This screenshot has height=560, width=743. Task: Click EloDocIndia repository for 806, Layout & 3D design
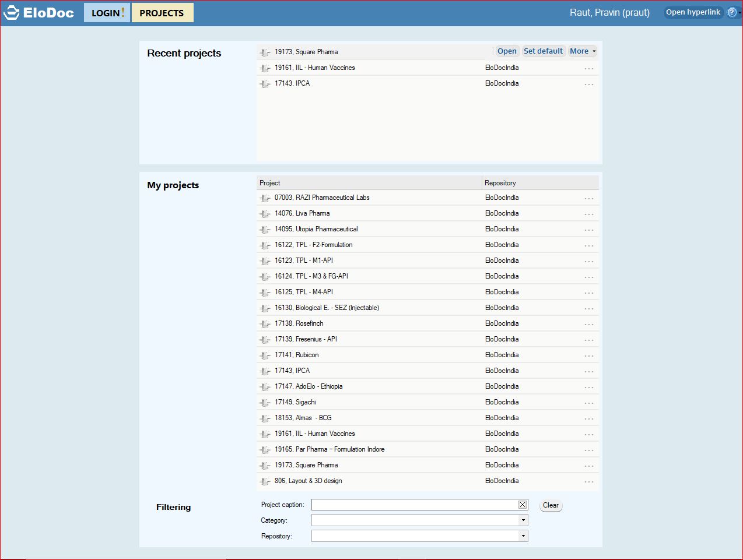click(x=502, y=481)
